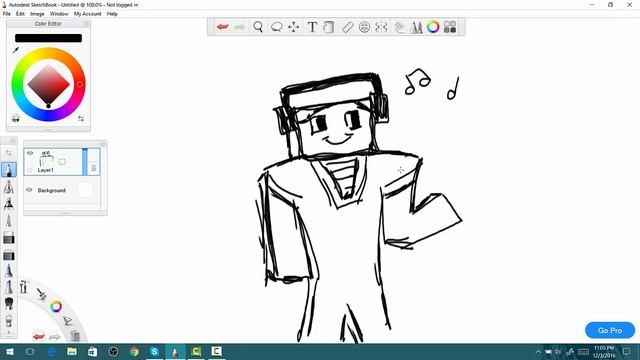This screenshot has width=640, height=360.
Task: Select the hard eraser in brush palette
Action: click(x=9, y=238)
